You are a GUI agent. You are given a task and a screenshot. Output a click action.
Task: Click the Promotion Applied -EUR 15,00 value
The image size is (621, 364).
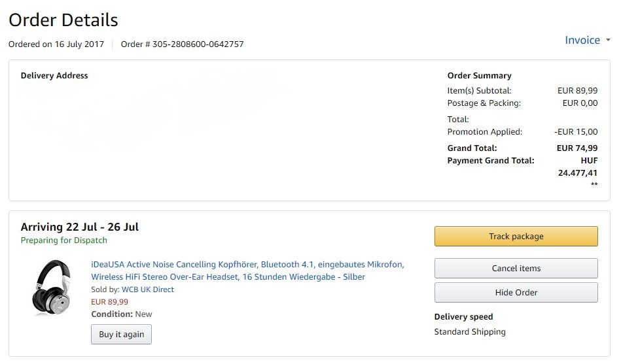point(576,132)
